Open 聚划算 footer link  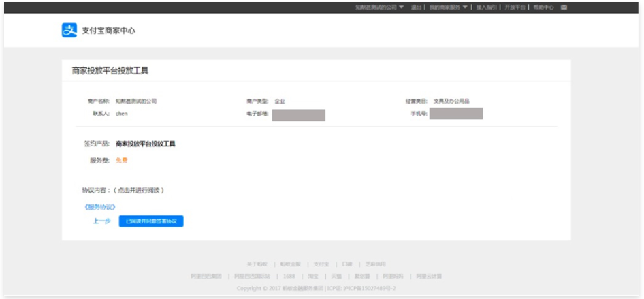(x=362, y=277)
